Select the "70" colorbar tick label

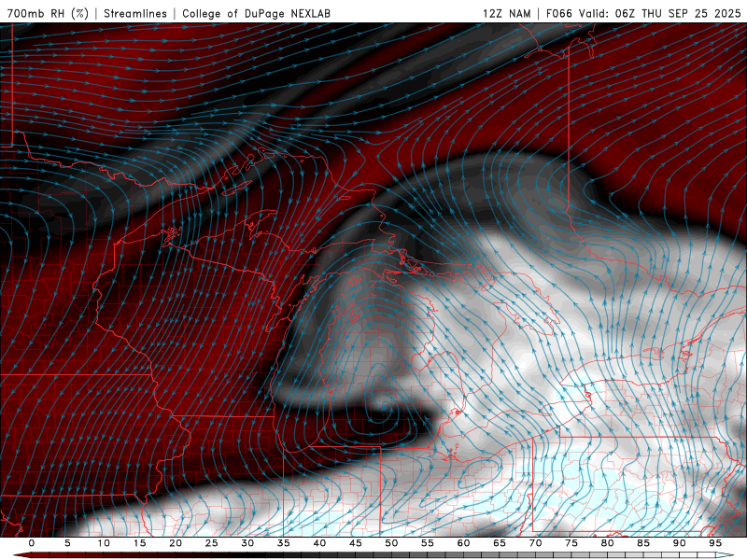pos(535,543)
